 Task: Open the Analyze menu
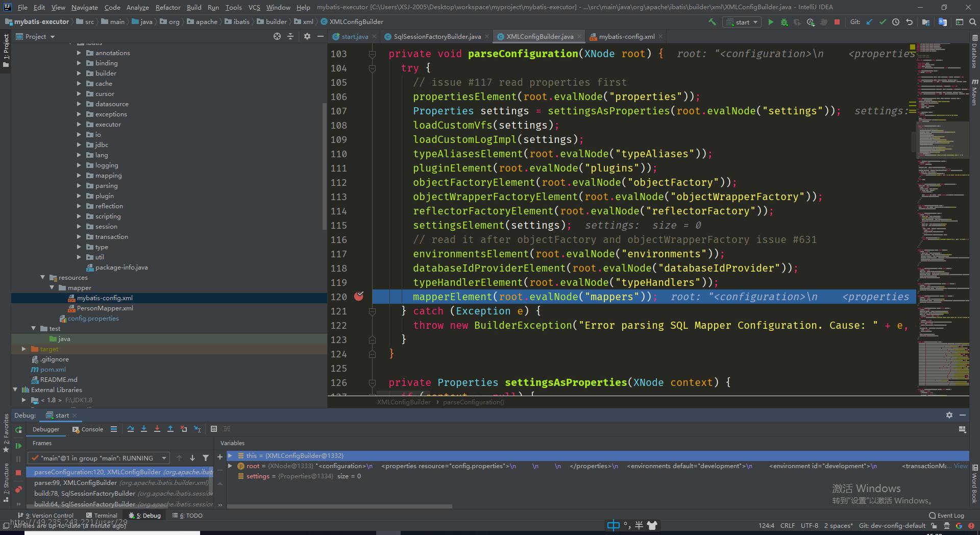[x=137, y=7]
